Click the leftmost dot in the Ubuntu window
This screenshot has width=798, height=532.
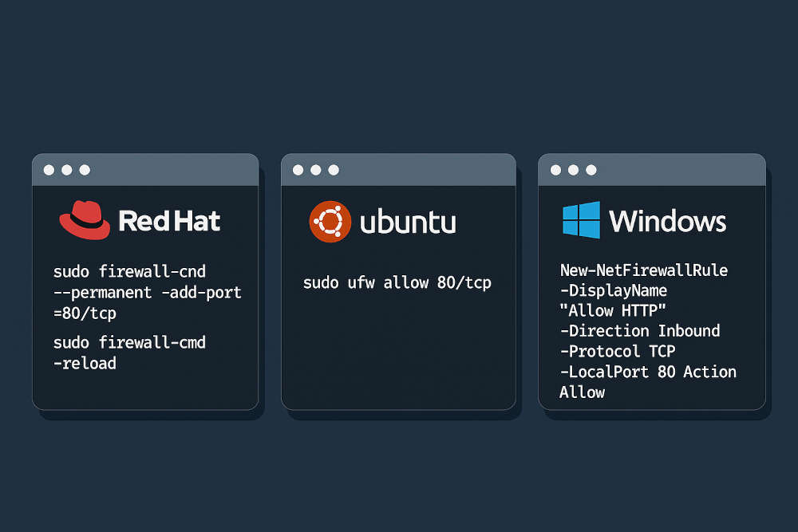pyautogui.click(x=298, y=170)
